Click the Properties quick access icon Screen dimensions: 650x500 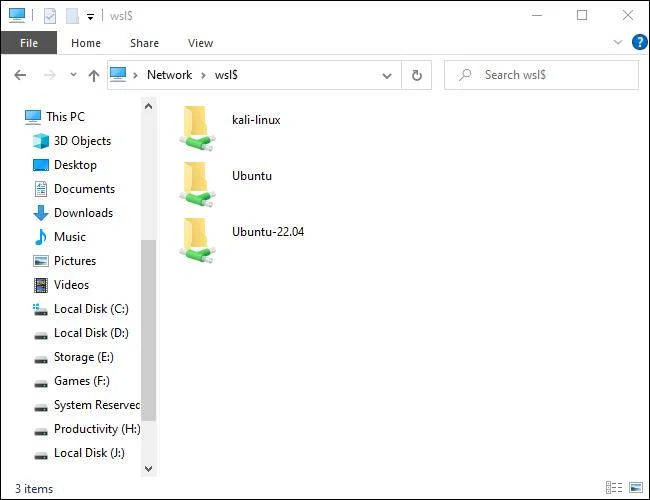[50, 16]
